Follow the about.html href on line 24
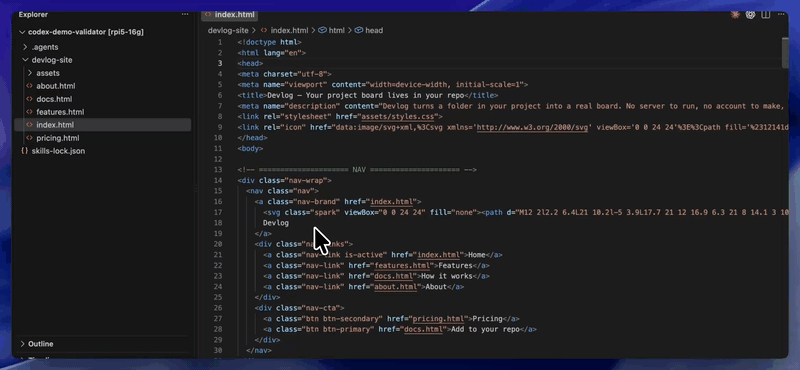This screenshot has width=800, height=370. pyautogui.click(x=396, y=287)
